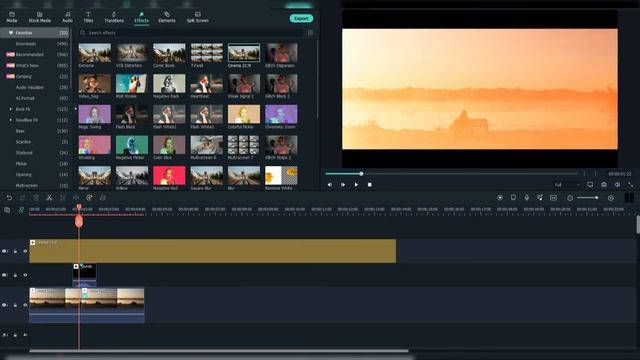The image size is (640, 360).
Task: Click the redo arrow icon
Action: coord(22,198)
